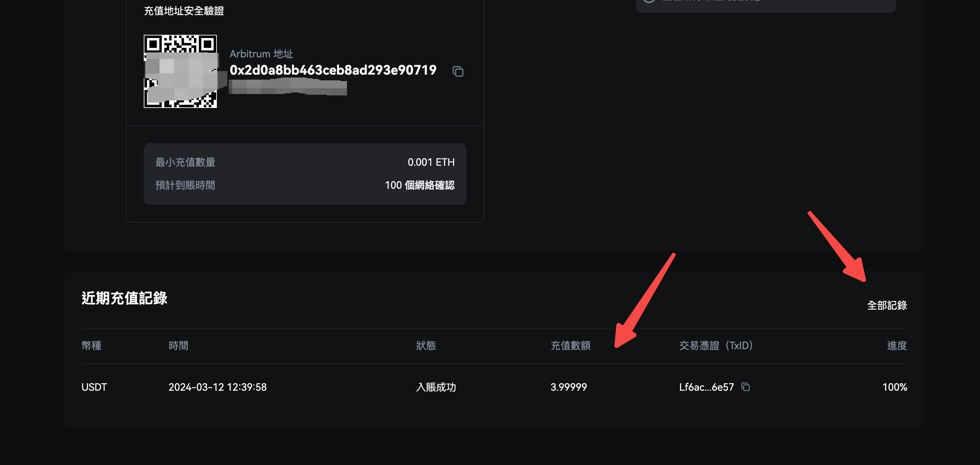Click the 0.001 ETH minimum deposit value
The width and height of the screenshot is (980, 465).
tap(431, 162)
